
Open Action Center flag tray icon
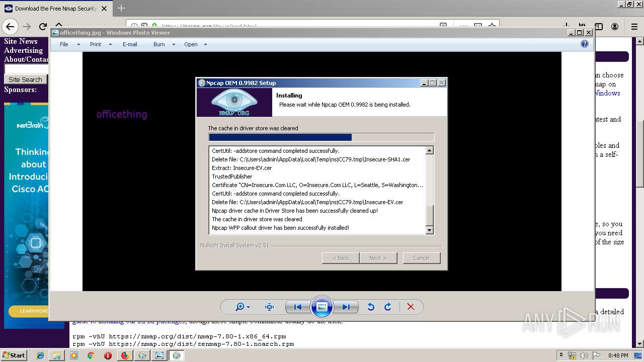coord(596,355)
